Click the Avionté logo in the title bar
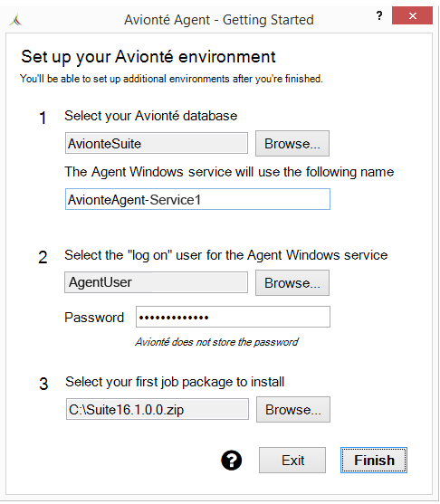This screenshot has height=504, width=440. pos(15,20)
